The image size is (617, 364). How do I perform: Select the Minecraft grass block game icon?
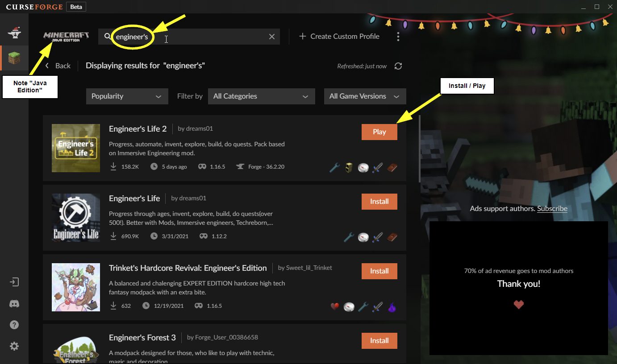click(x=14, y=58)
